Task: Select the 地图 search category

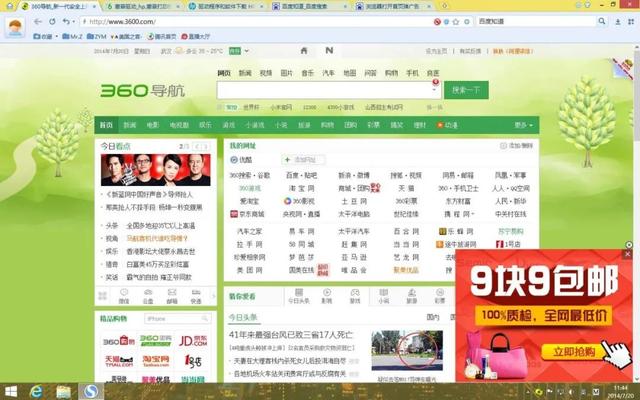Action: click(349, 73)
